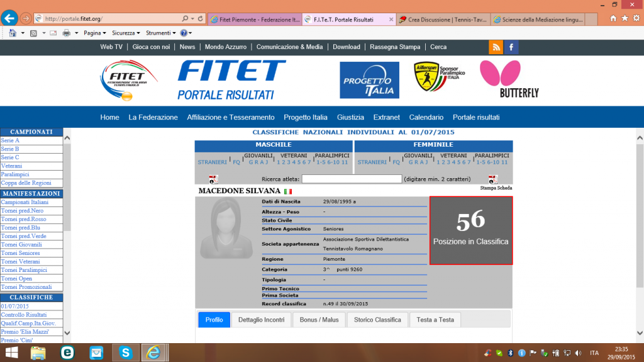Open Calendario in the blue nav bar
Image resolution: width=644 pixels, height=362 pixels.
click(x=426, y=117)
